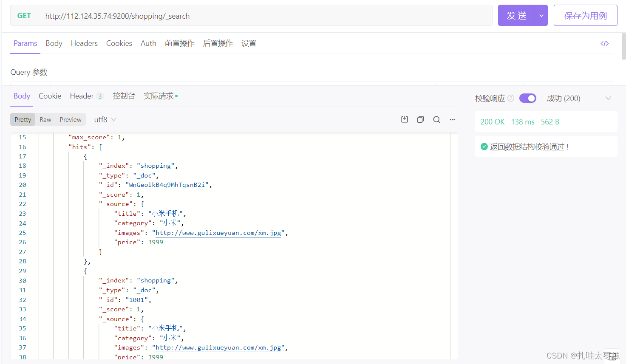
Task: Select the response Cookie tab
Action: point(50,96)
